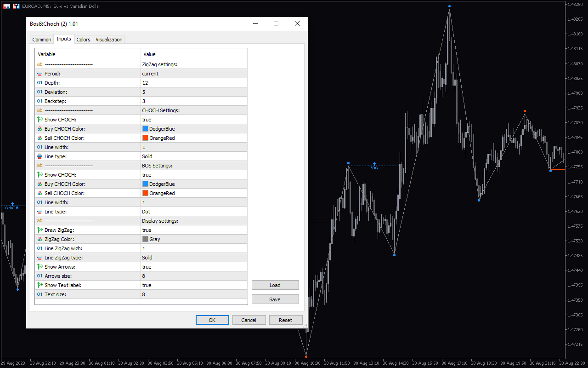The height and width of the screenshot is (368, 588).
Task: Click the ab icon beside Display settings
Action: pos(40,221)
